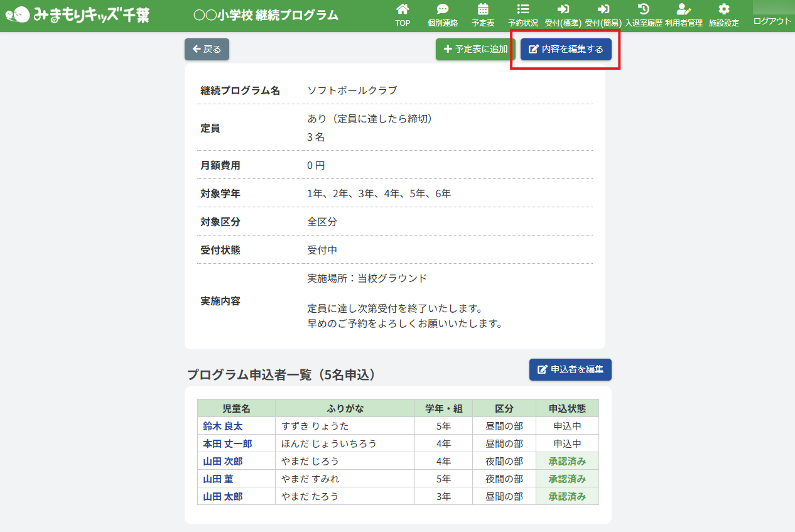Click the みまもりキッズ千葉 logo
The image size is (795, 532).
[77, 15]
